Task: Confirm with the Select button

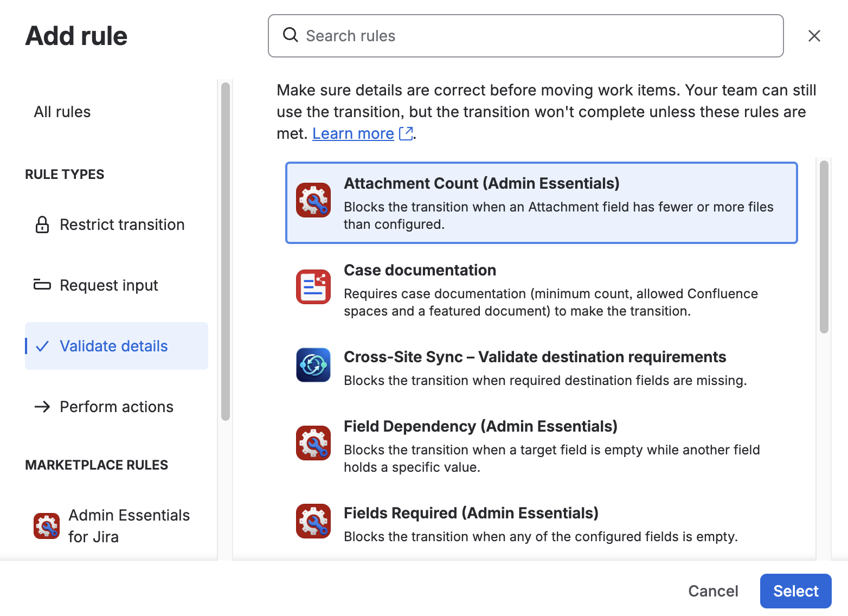Action: [795, 591]
